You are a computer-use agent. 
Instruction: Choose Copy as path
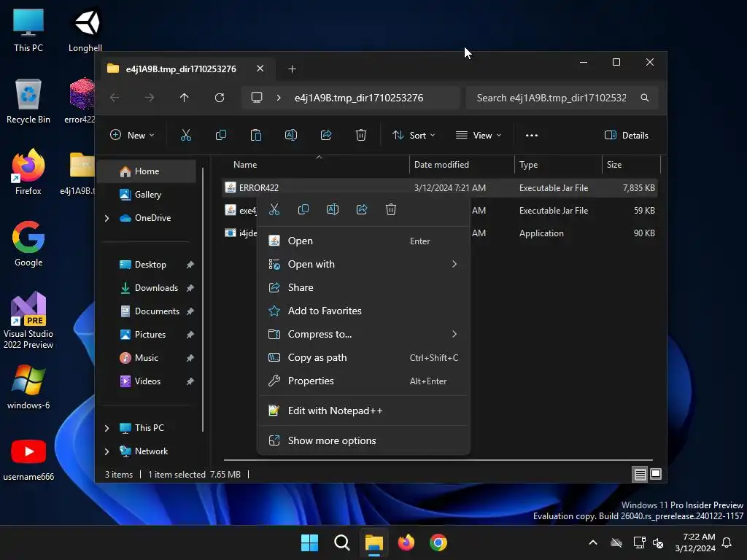[x=363, y=357]
